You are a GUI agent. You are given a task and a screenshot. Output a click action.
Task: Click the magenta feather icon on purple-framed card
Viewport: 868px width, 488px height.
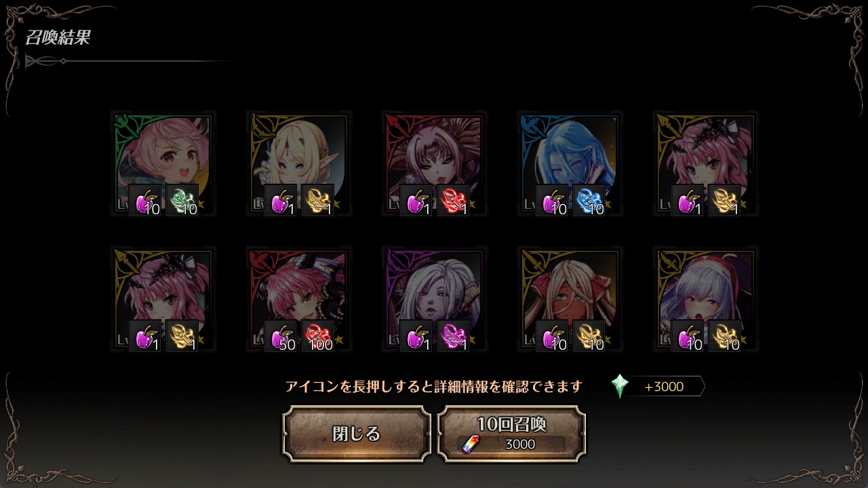453,336
